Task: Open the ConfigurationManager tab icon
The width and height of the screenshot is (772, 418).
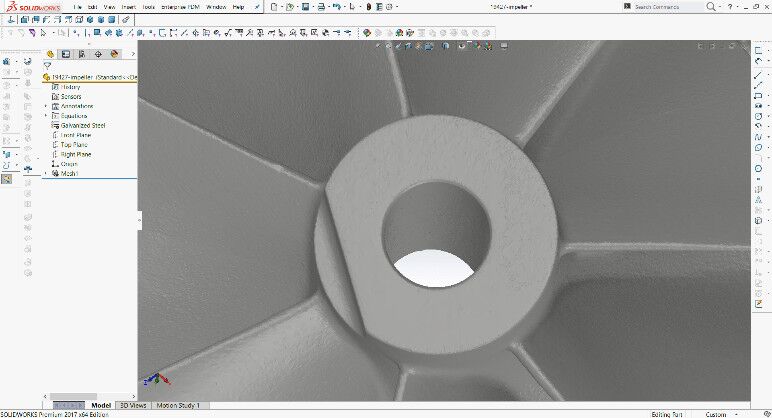Action: click(82, 54)
